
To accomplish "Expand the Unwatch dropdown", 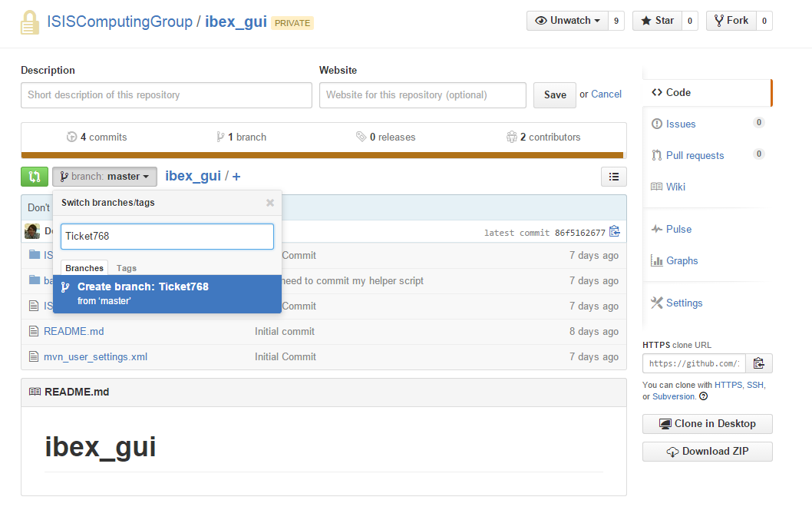I will pos(567,21).
